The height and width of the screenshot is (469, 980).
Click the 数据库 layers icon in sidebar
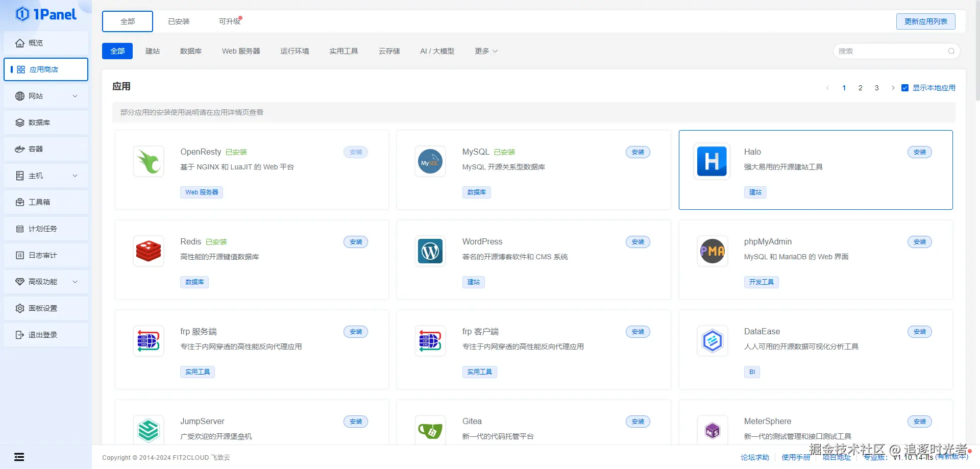(20, 122)
